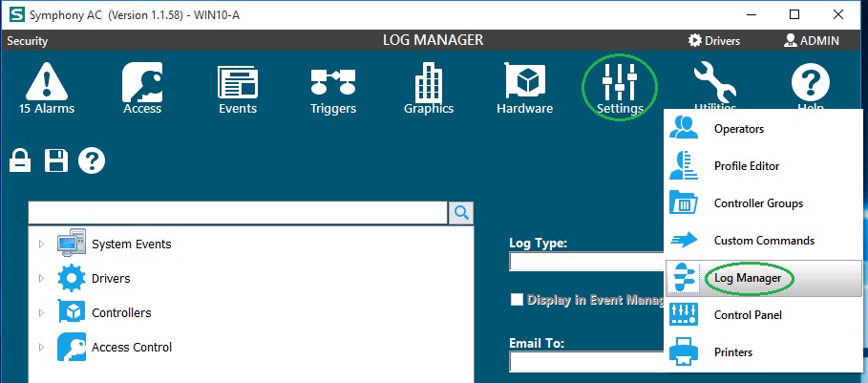Choose Custom Commands menu entry
The image size is (868, 383).
(x=763, y=240)
